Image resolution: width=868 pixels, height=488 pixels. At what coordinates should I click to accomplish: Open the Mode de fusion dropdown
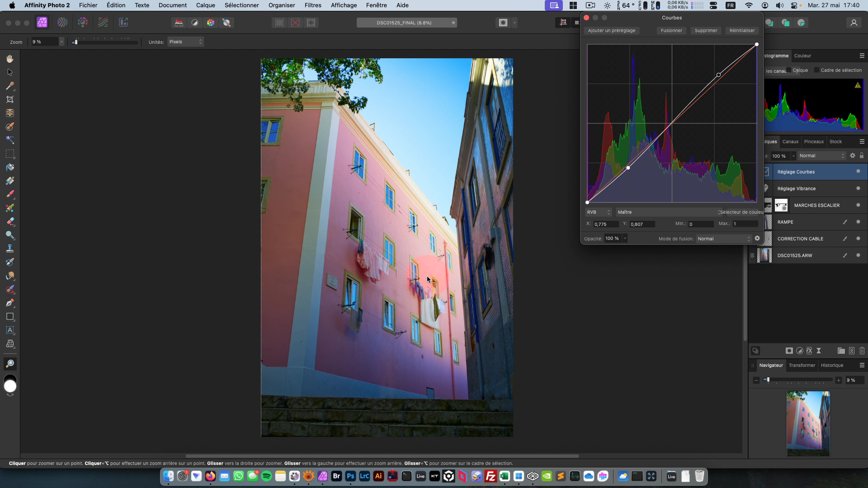click(723, 239)
